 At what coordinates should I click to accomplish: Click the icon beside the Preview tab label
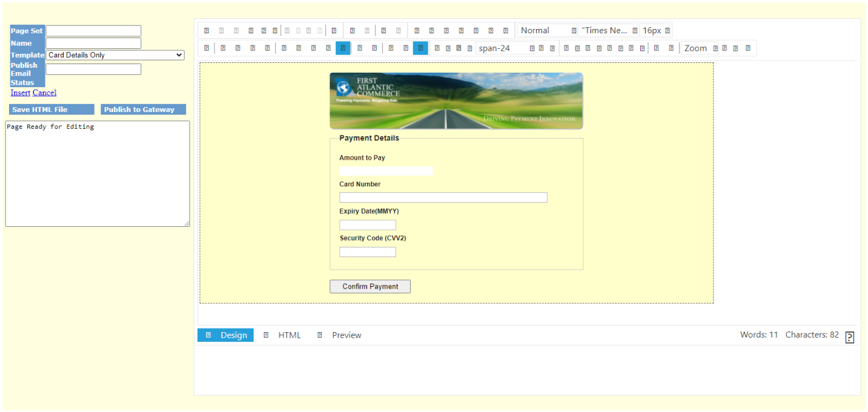[319, 335]
